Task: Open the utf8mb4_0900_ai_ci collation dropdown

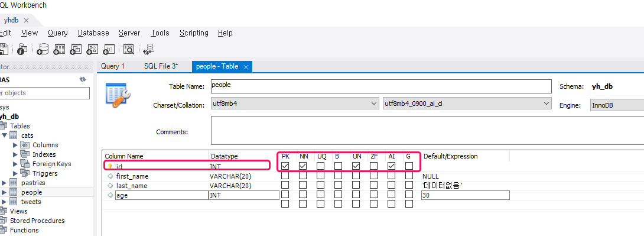Action: [546, 104]
